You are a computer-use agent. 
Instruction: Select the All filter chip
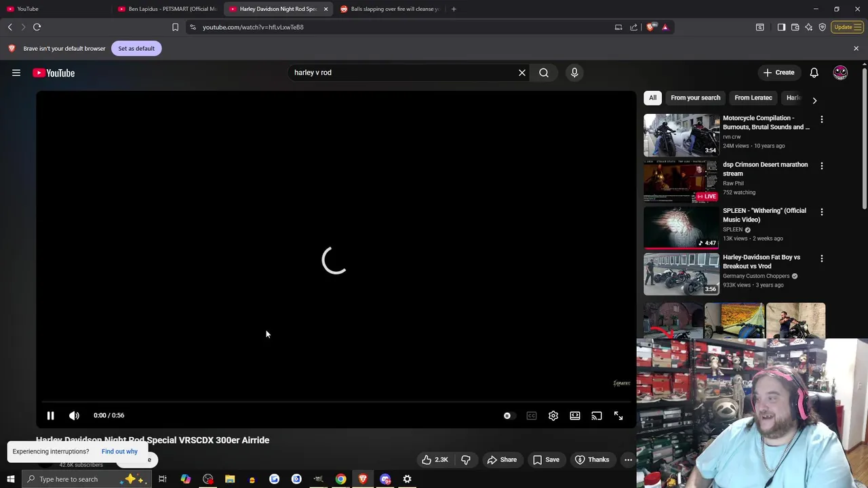click(652, 98)
